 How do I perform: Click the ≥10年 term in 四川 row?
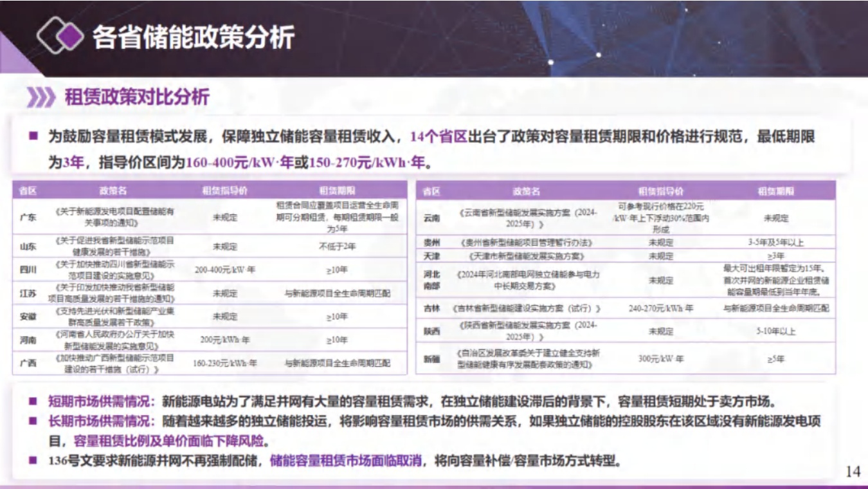[x=338, y=270]
